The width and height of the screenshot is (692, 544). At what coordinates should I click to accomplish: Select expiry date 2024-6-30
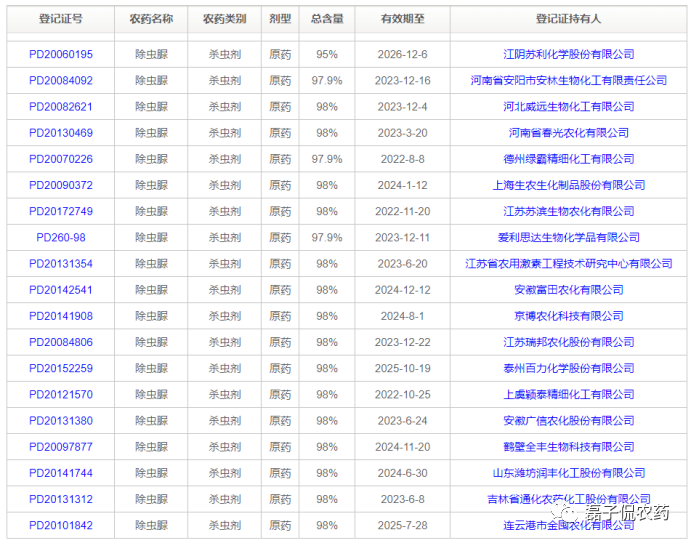pos(402,473)
